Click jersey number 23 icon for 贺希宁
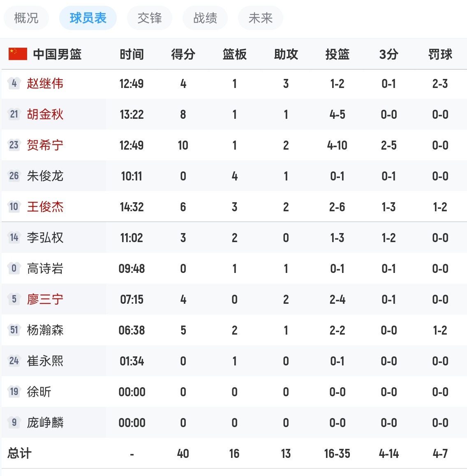The width and height of the screenshot is (467, 476). tap(14, 145)
